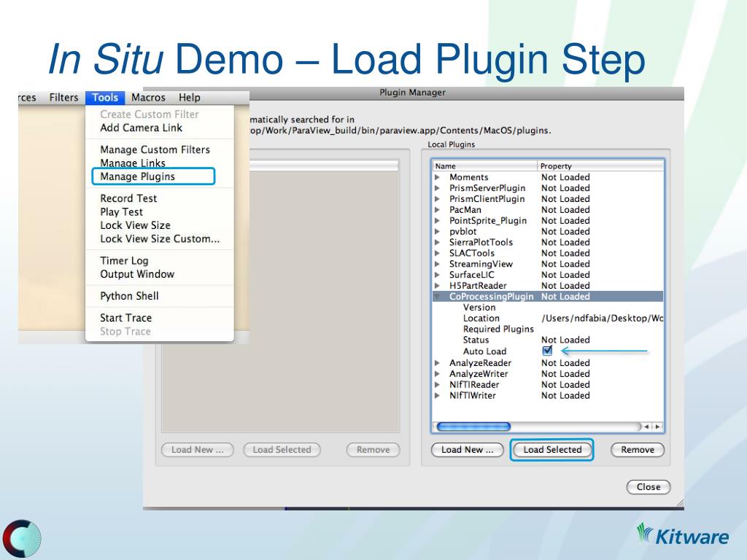Click the grayed-out Load Selected button

pos(282,449)
